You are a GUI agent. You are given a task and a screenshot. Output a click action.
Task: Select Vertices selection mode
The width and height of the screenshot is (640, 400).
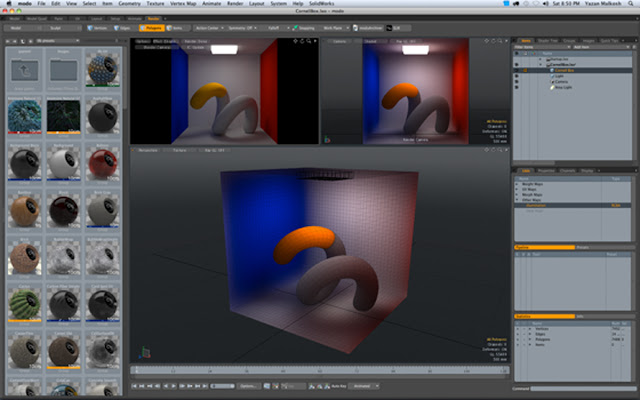97,28
